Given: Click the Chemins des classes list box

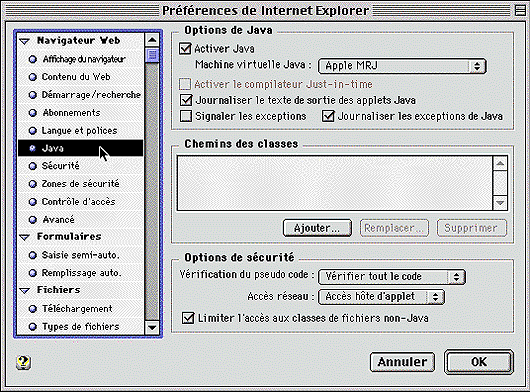Looking at the screenshot, I should (335, 183).
